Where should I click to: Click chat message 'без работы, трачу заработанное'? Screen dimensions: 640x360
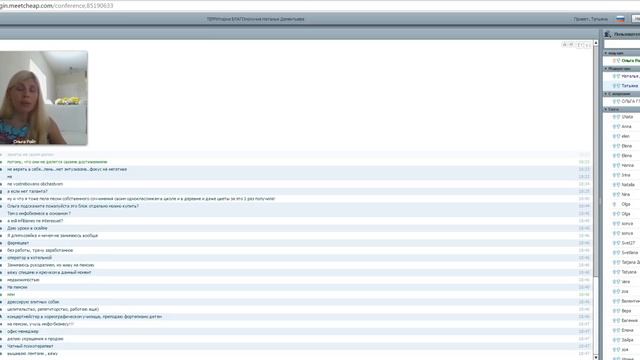coord(40,250)
